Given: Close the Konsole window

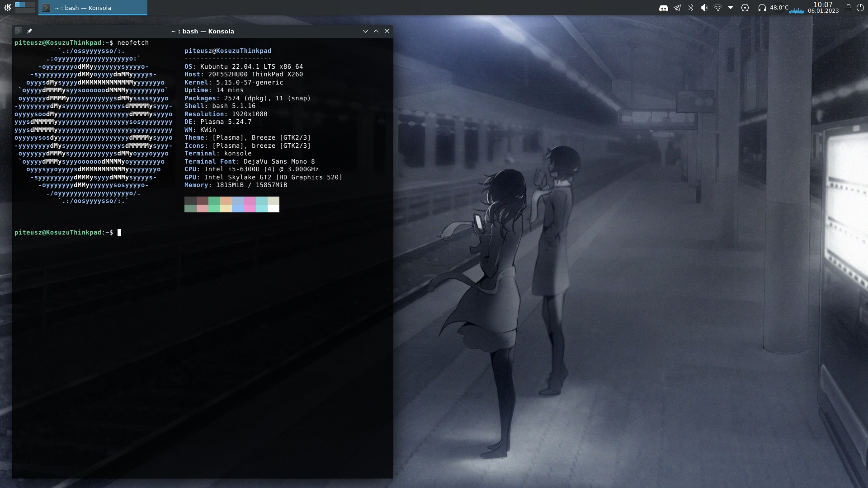Looking at the screenshot, I should click(x=387, y=31).
